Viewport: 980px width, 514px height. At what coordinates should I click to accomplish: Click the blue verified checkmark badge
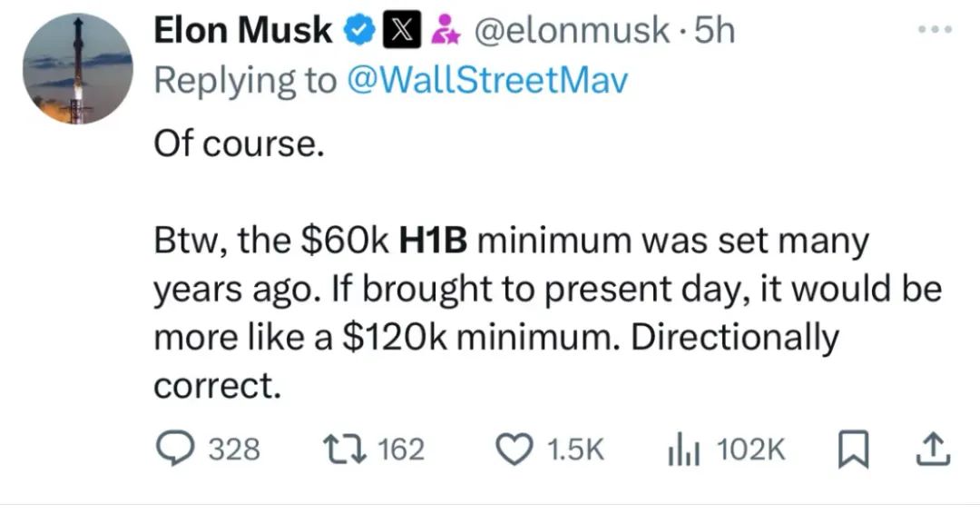click(x=360, y=31)
